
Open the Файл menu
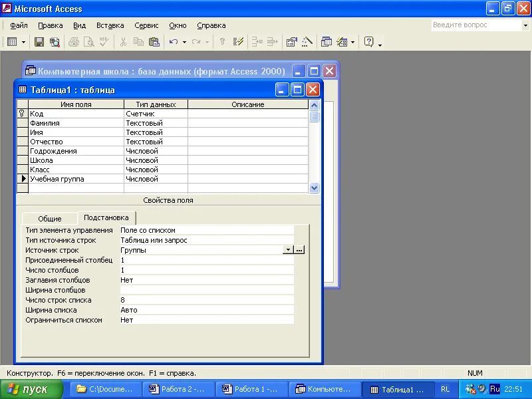pos(19,25)
